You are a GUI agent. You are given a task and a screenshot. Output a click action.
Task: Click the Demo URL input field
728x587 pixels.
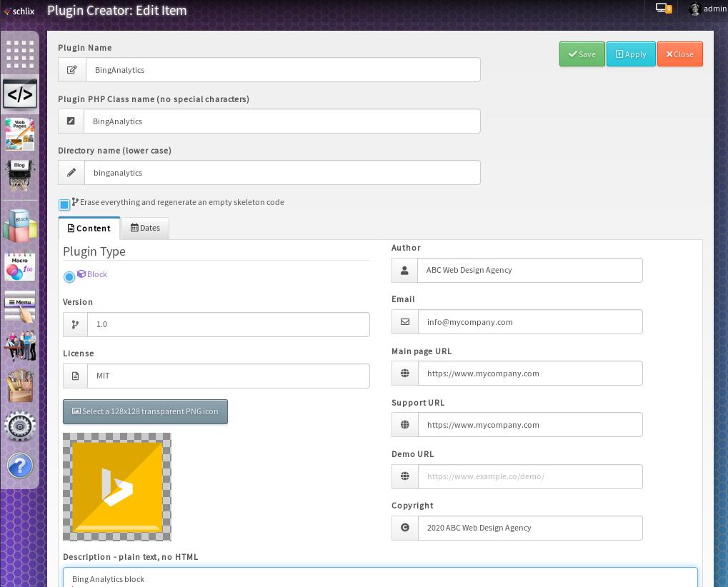pos(529,476)
